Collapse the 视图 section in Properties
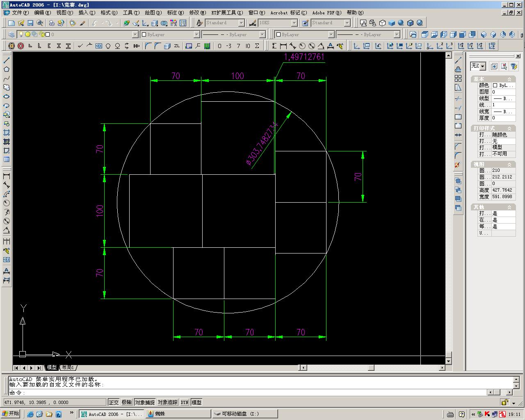Screen dimensions: 525x420 (509, 164)
